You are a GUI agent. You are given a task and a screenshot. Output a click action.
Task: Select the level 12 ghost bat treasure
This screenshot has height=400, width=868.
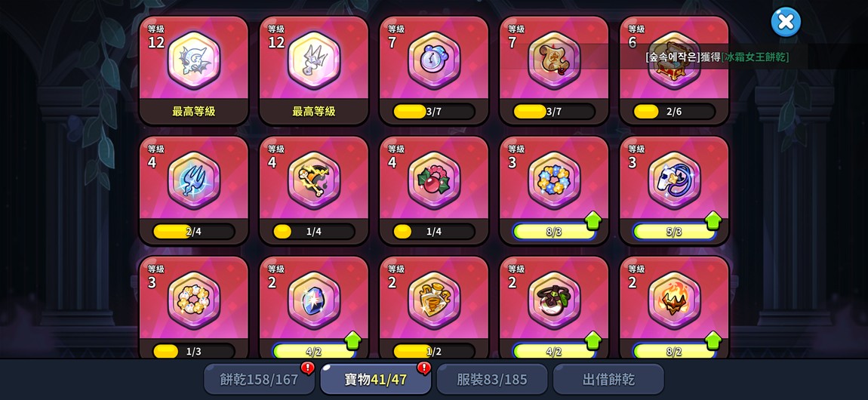point(194,60)
